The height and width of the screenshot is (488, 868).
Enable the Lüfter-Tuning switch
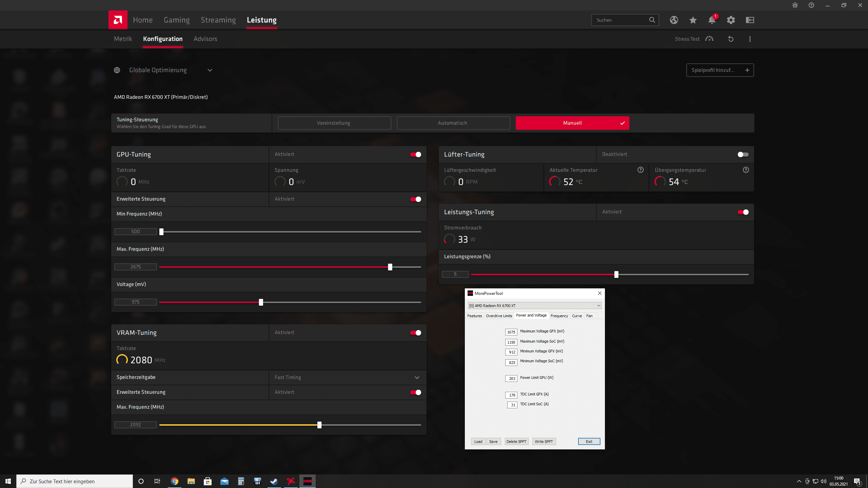pos(743,155)
